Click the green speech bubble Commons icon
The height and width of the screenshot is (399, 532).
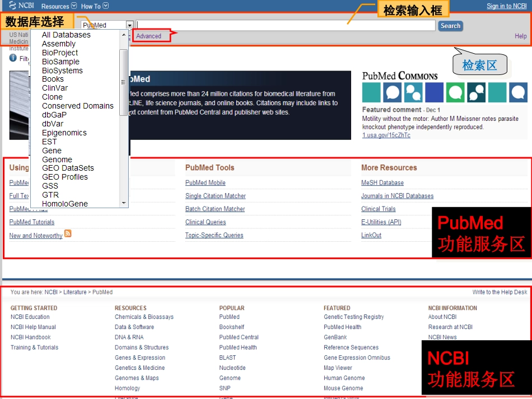point(455,92)
